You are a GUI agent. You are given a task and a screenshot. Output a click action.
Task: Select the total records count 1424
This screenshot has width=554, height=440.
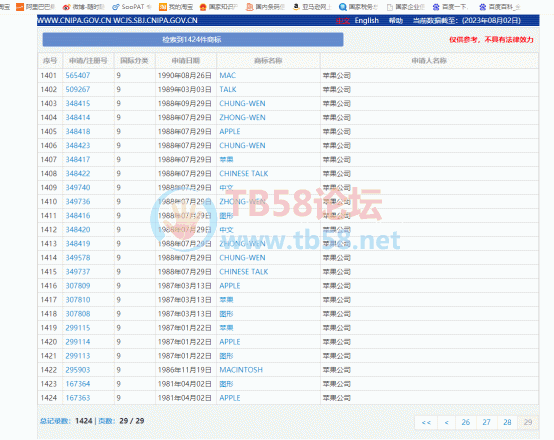click(84, 421)
